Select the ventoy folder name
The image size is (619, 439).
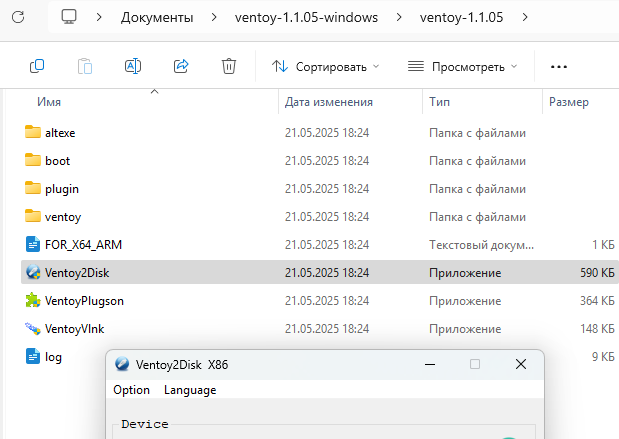click(63, 217)
